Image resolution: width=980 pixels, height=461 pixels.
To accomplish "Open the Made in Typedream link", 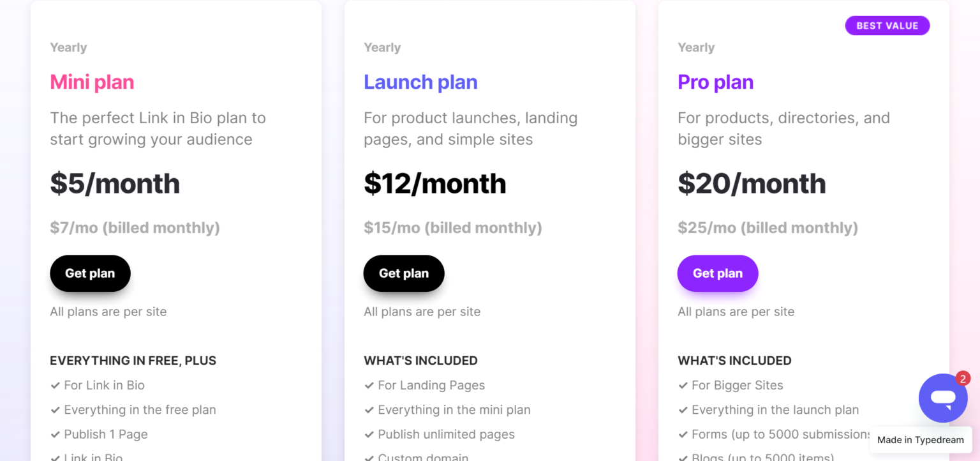I will (x=921, y=440).
